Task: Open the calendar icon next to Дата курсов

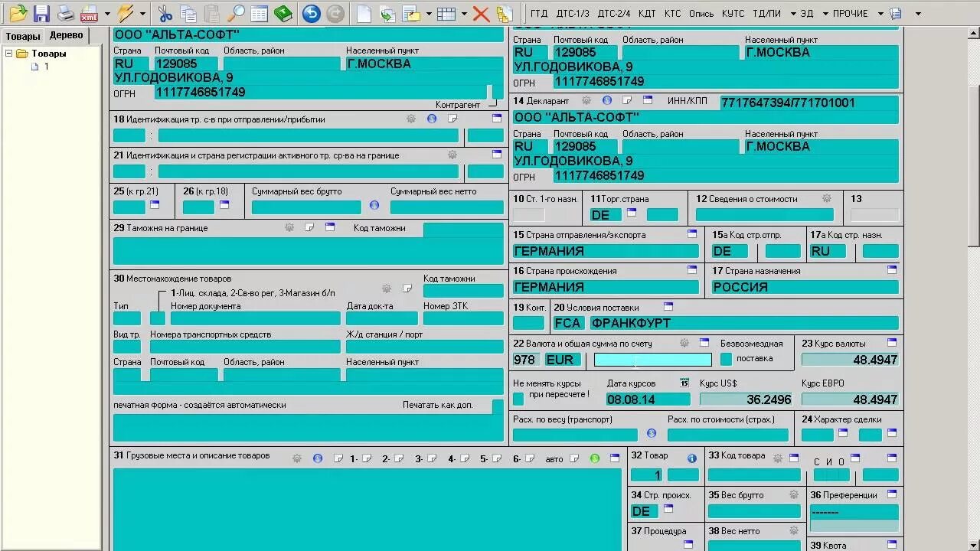Action: (684, 383)
